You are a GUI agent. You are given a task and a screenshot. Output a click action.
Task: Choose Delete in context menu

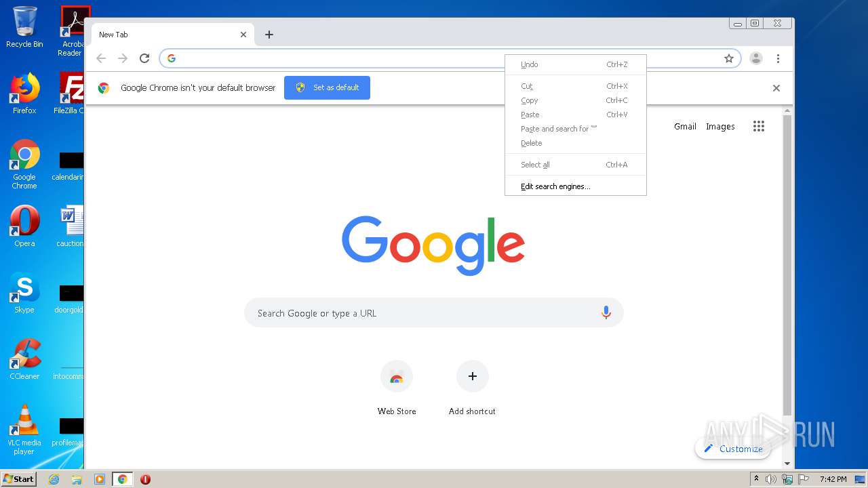576,143
